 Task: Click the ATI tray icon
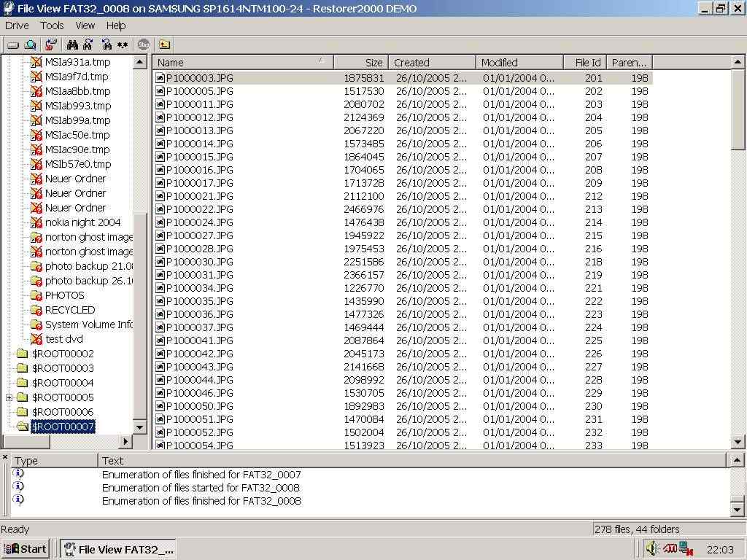(x=670, y=548)
